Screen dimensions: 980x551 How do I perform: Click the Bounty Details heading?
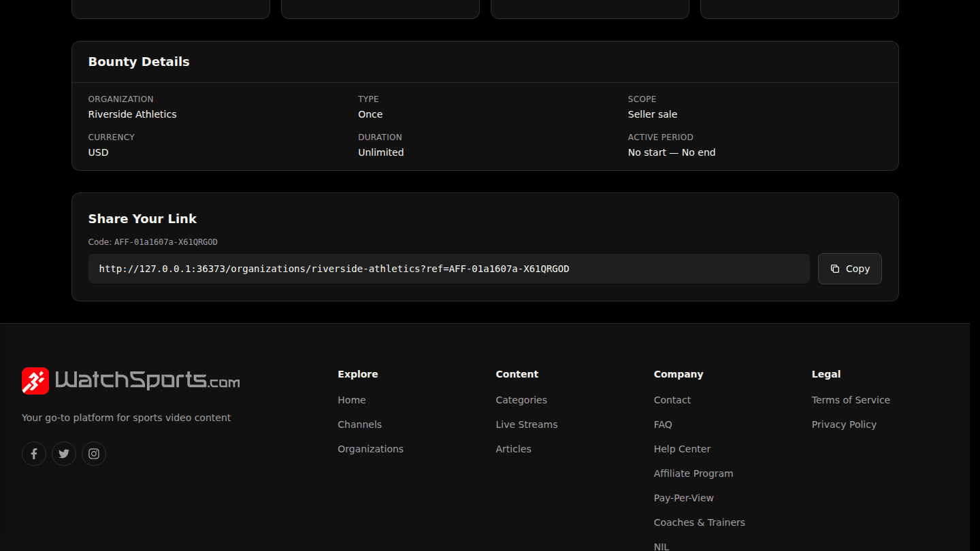(139, 62)
